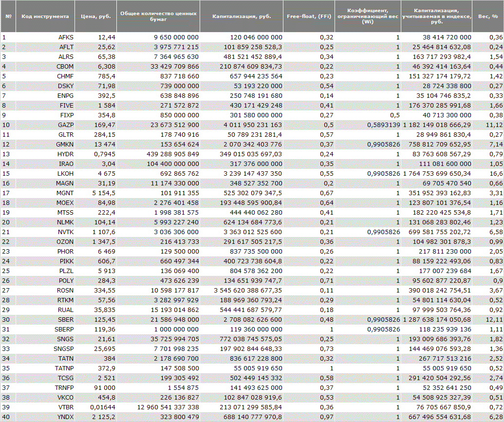Select the GAZP ticker cell
Screen dimensions: 504x422
coord(45,125)
